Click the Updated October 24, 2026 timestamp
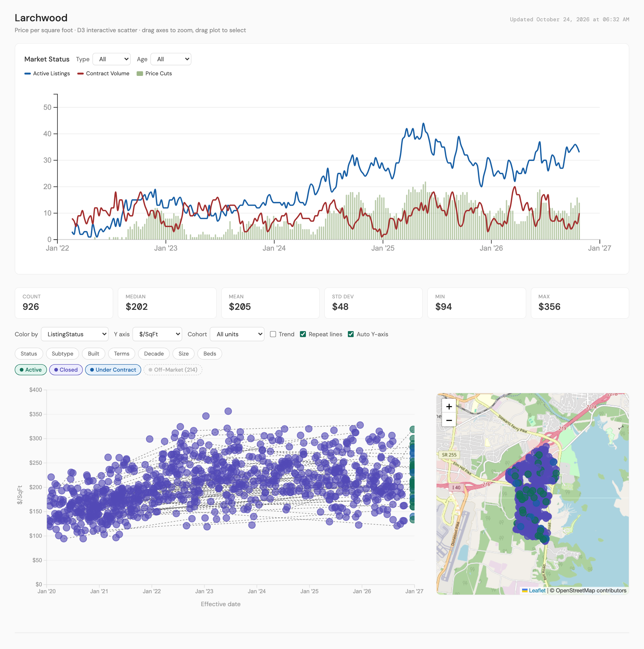Screen dimensions: 644x649 click(570, 20)
